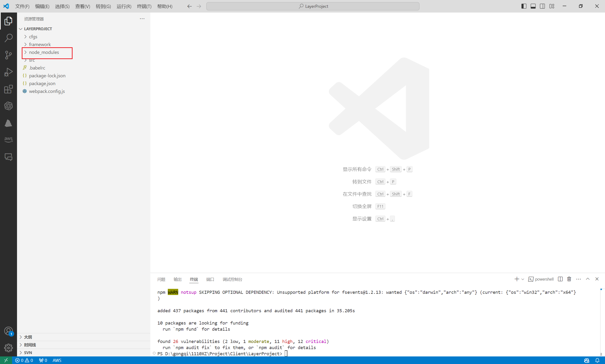
Task: Toggle bottom panel visibility
Action: pyautogui.click(x=533, y=6)
